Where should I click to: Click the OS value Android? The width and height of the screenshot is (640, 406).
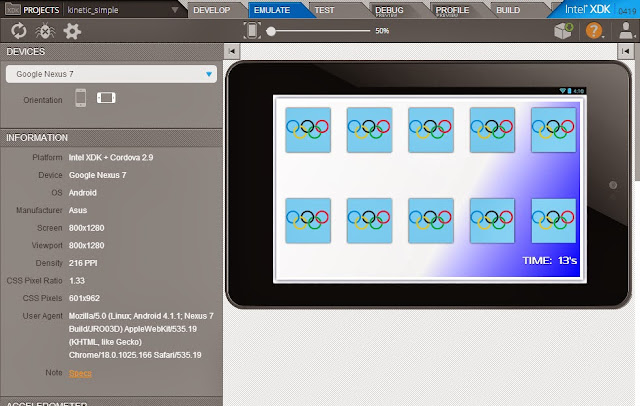click(82, 193)
